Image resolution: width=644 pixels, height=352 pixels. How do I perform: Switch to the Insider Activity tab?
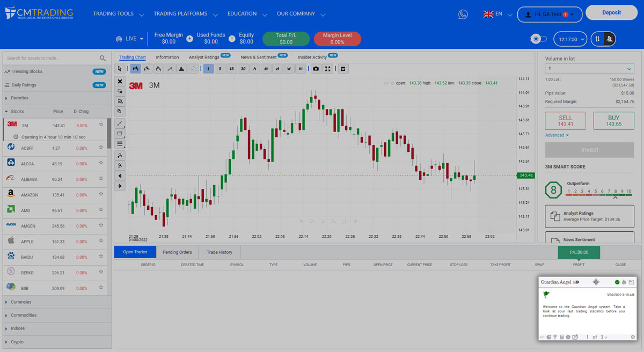point(312,57)
